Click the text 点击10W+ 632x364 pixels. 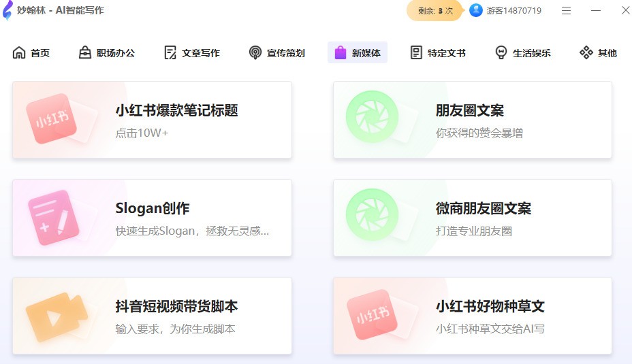(x=142, y=133)
